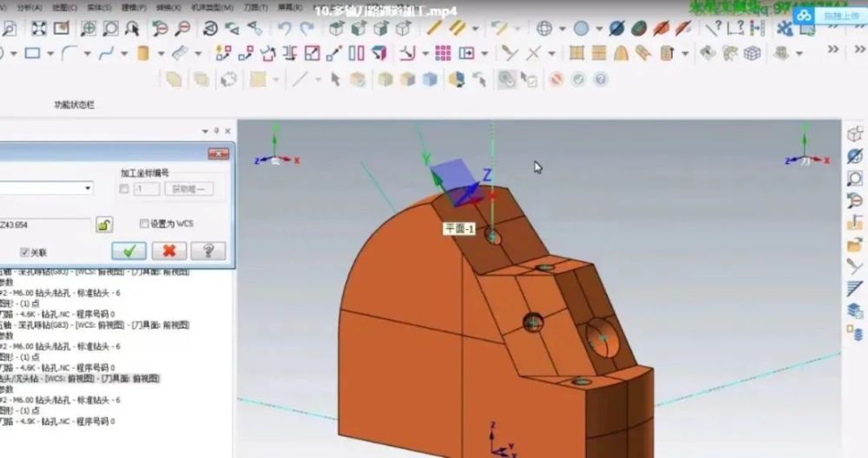Click the Undo arrow icon
868x458 pixels.
285,29
